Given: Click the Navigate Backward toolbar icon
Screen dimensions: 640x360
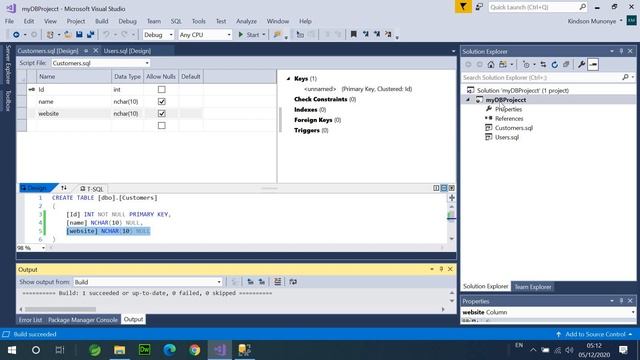Looking at the screenshot, I should coord(16,35).
